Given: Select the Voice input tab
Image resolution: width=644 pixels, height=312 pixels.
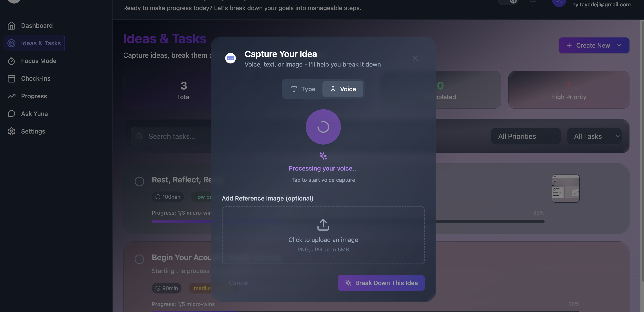Looking at the screenshot, I should click(343, 89).
